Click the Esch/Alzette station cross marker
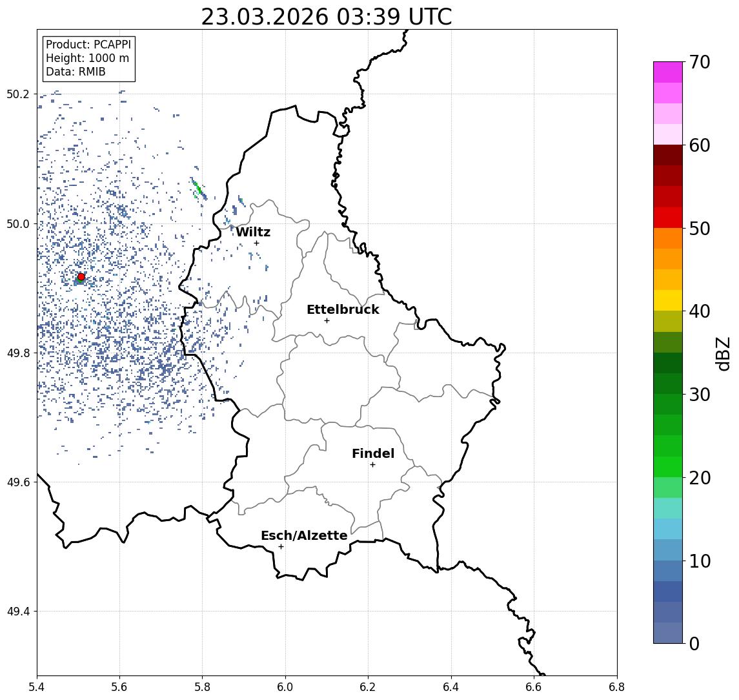The height and width of the screenshot is (700, 739). (x=281, y=547)
